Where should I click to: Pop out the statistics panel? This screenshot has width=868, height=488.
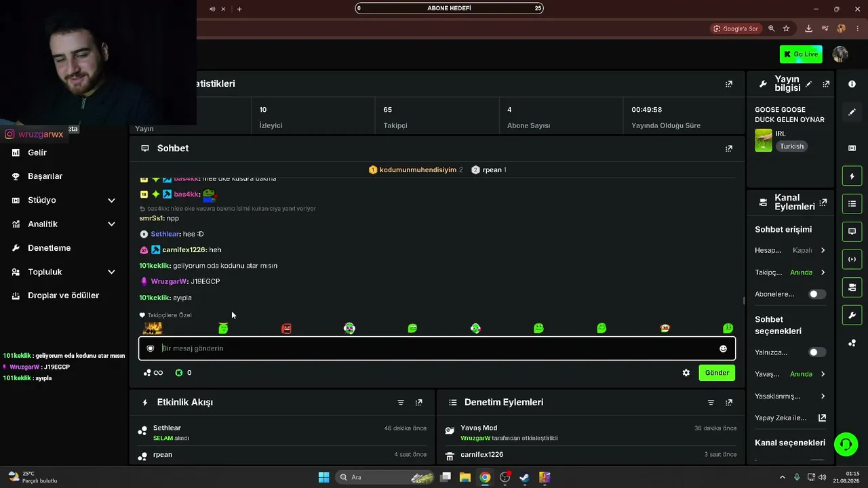click(x=729, y=84)
